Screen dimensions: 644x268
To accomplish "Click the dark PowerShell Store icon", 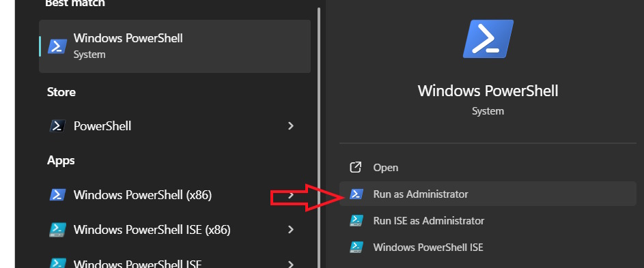I will coord(57,126).
